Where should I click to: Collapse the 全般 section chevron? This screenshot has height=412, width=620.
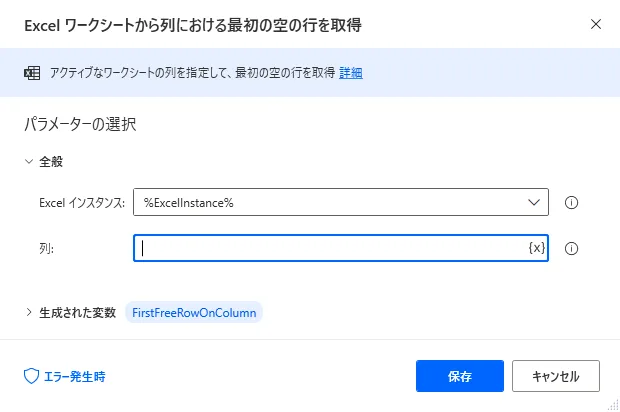[28, 161]
